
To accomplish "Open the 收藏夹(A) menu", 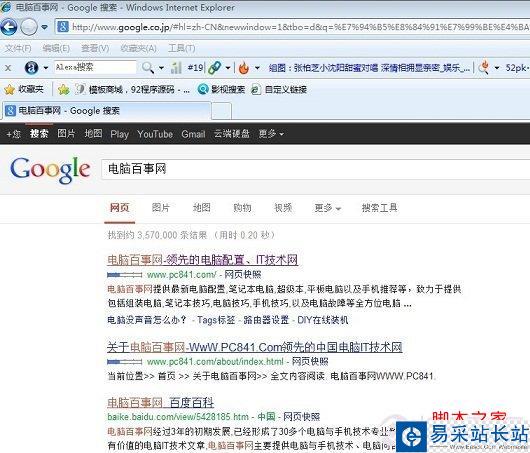I will point(139,48).
